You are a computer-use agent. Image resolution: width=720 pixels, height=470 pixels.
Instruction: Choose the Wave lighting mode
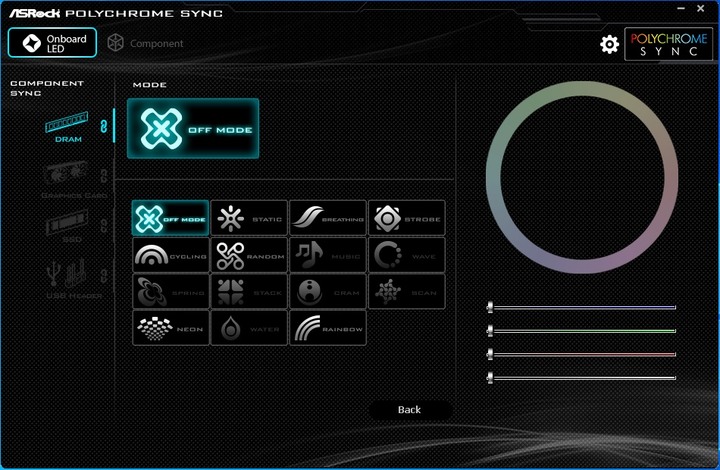407,255
